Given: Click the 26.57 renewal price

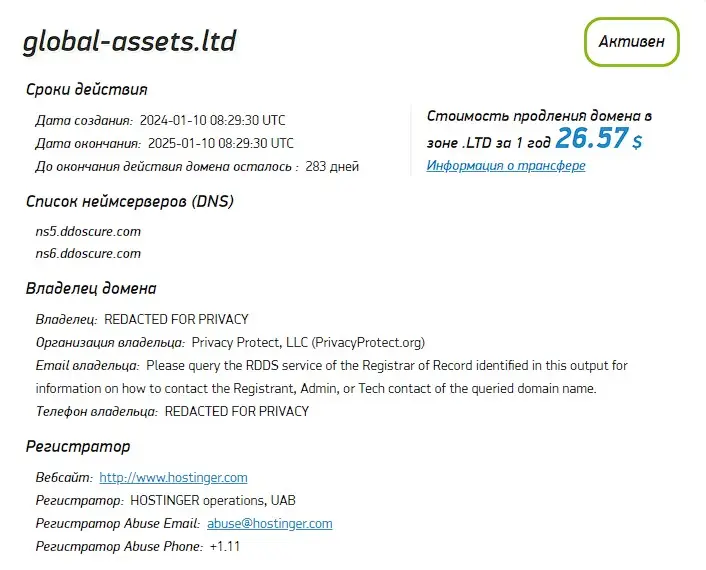Looking at the screenshot, I should (592, 138).
